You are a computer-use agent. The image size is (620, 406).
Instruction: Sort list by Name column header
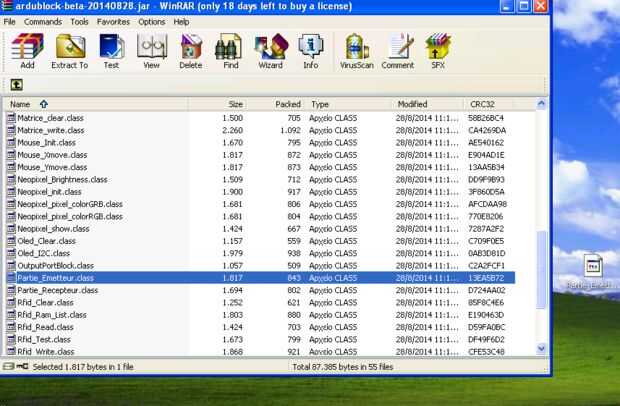(96, 104)
